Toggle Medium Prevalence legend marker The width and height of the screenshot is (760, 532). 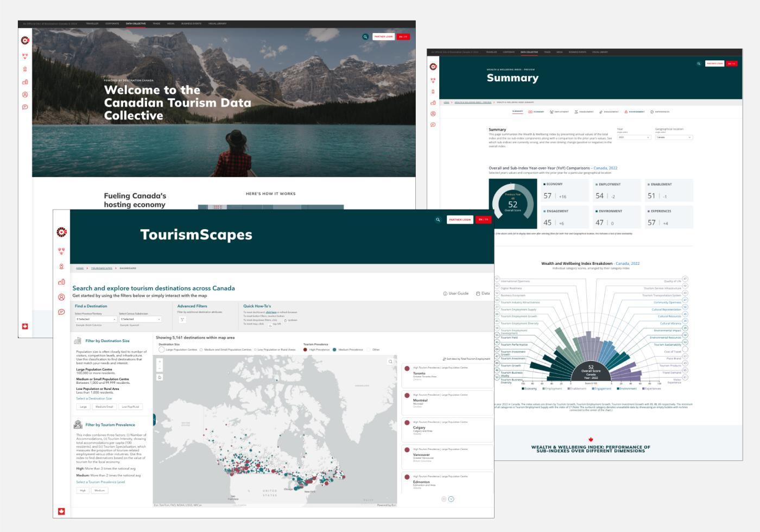[335, 350]
